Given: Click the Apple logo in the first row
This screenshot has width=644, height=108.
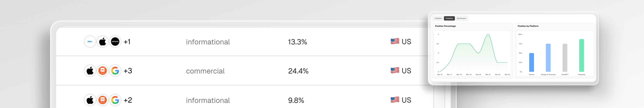Looking at the screenshot, I should [102, 42].
